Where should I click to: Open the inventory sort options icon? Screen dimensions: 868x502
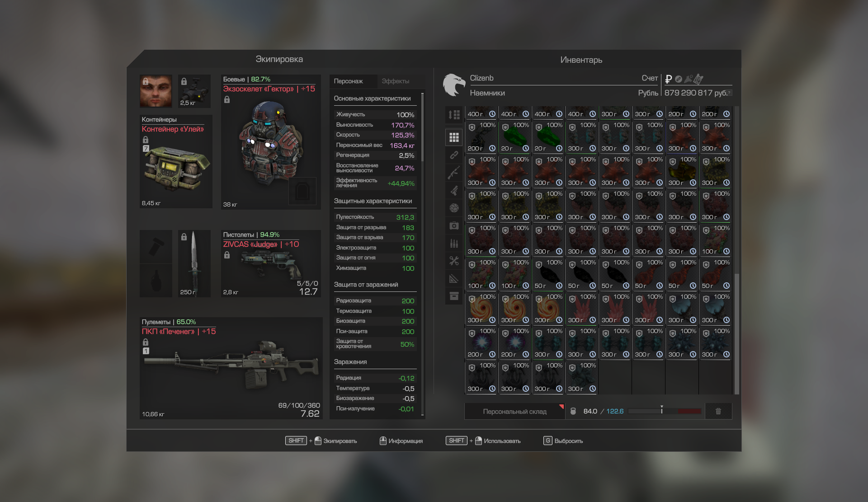(x=454, y=115)
